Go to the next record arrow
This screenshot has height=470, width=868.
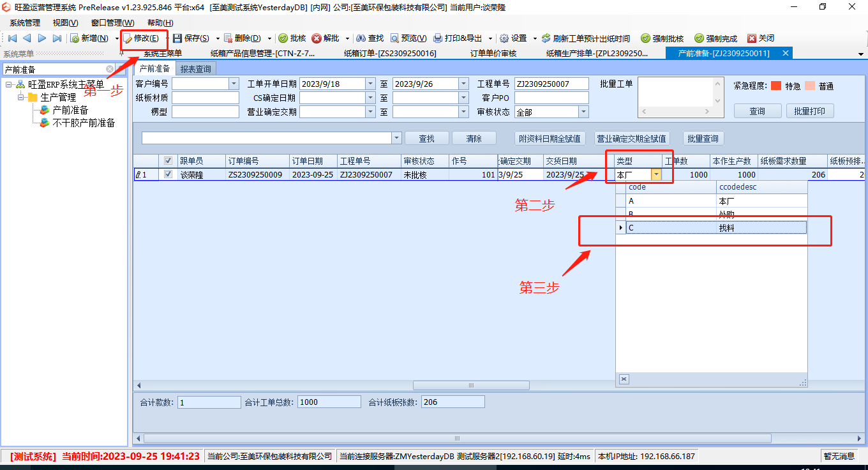[42, 38]
